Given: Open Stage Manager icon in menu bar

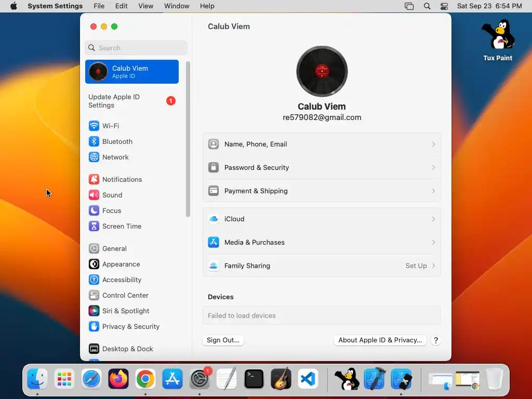Looking at the screenshot, I should pyautogui.click(x=409, y=6).
